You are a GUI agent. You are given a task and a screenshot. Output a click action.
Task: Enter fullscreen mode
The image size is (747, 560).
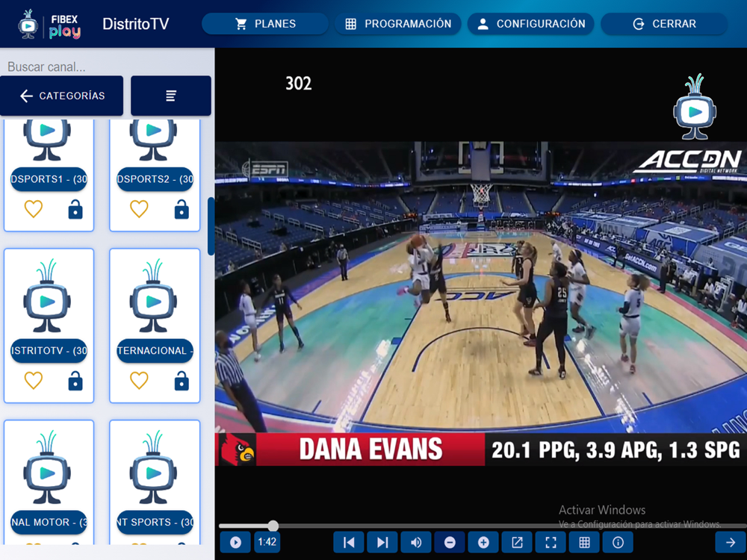(551, 542)
